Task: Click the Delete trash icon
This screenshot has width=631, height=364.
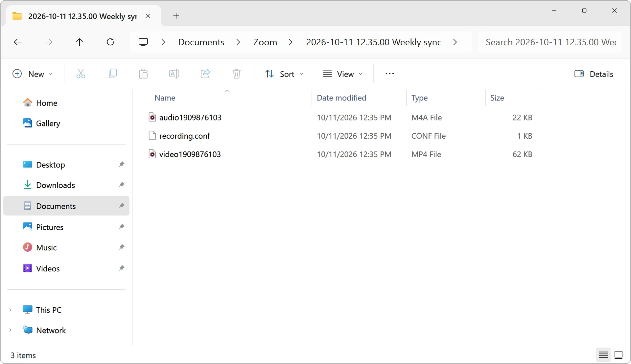Action: [x=237, y=74]
